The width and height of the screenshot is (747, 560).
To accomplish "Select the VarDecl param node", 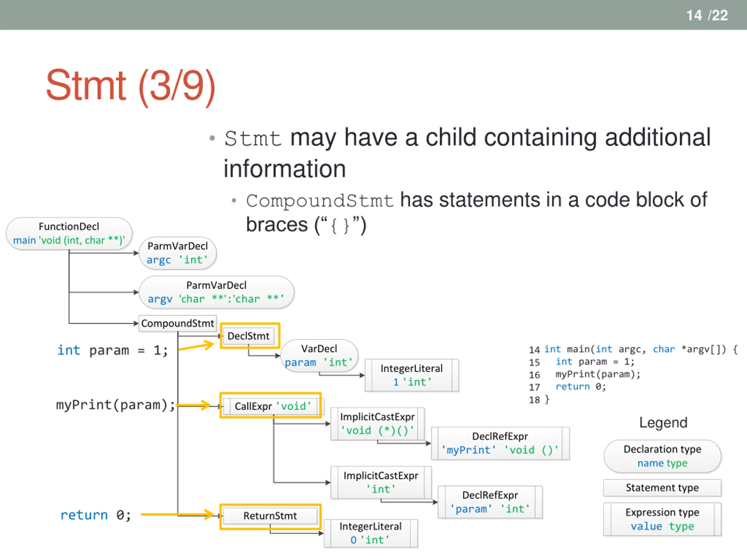I will [319, 356].
